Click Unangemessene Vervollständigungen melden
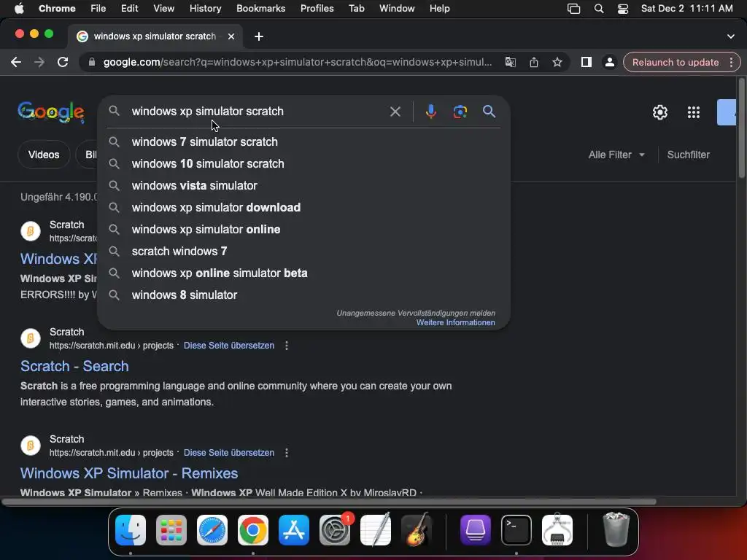This screenshot has width=747, height=560. (416, 313)
